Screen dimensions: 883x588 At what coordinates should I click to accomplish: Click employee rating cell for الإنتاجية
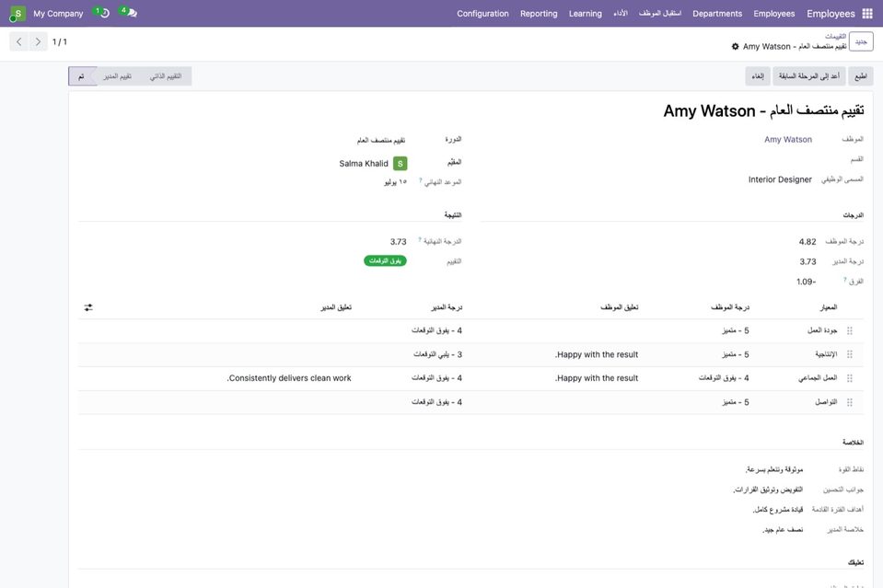tap(736, 354)
